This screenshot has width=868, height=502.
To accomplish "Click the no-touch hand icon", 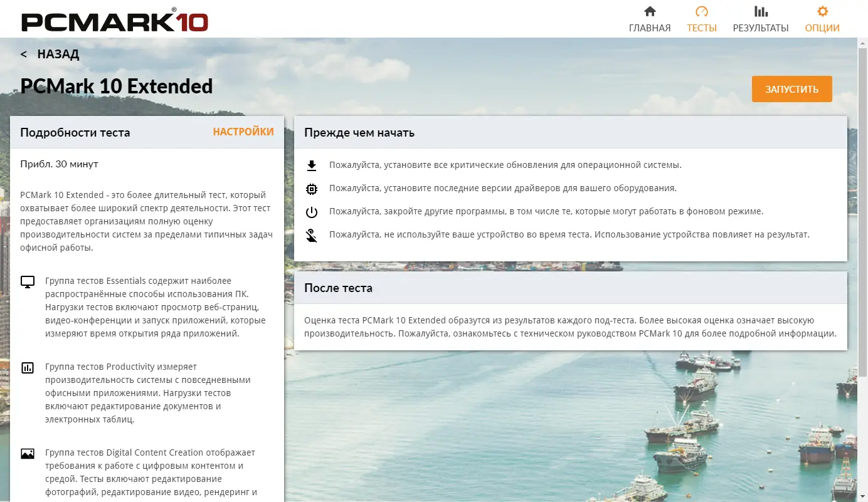I will 312,236.
